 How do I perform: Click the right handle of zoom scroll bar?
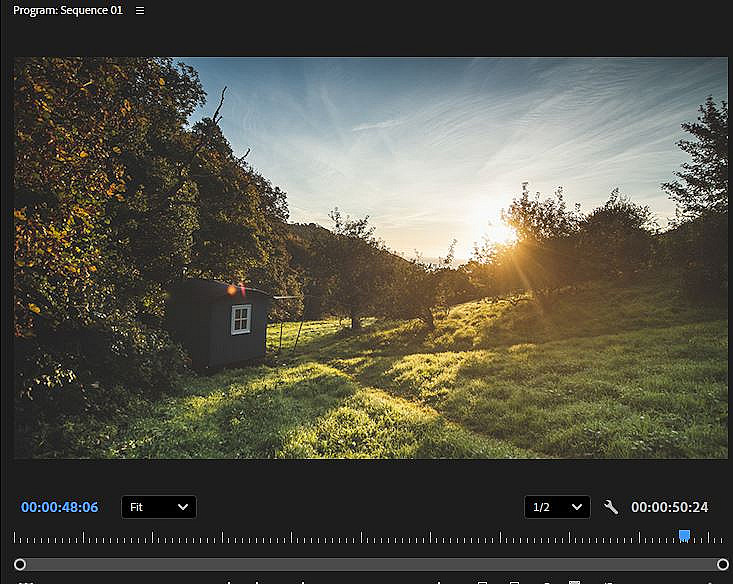click(x=723, y=565)
